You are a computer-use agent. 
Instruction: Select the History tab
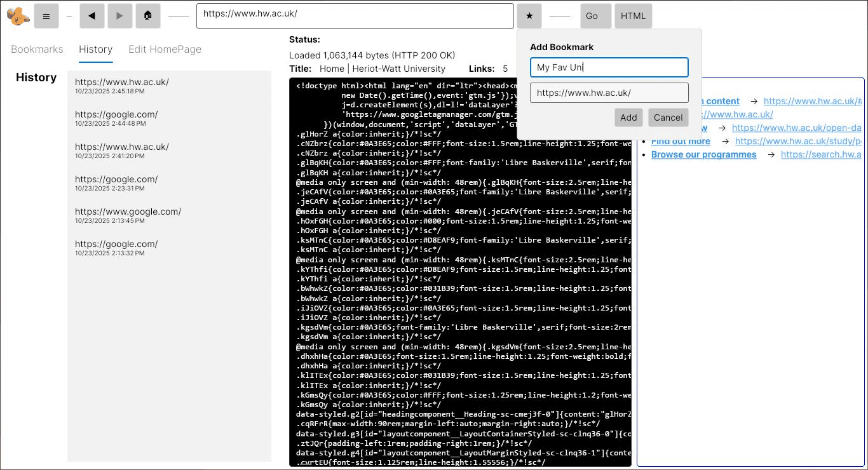(96, 50)
